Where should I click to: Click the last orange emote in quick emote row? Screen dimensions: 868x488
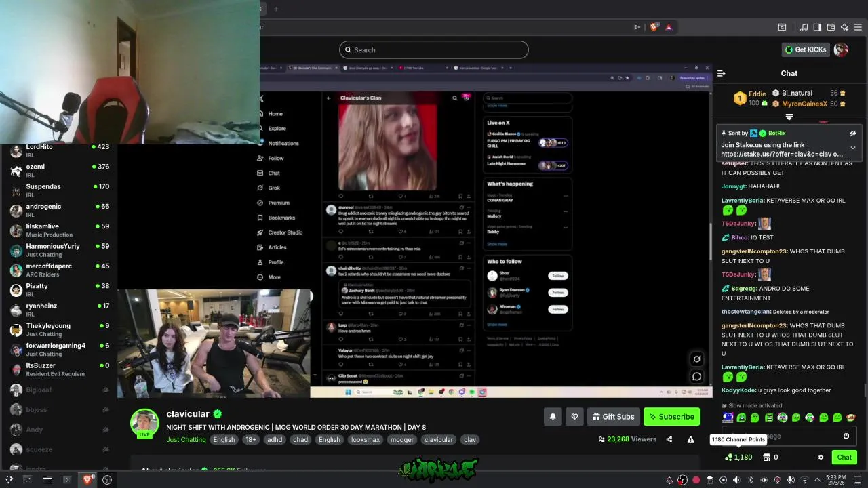[851, 418]
